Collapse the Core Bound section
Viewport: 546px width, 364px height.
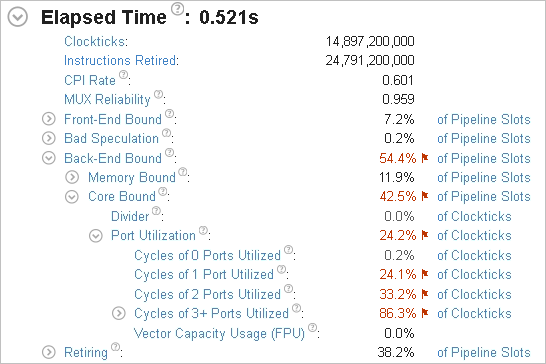(72, 197)
